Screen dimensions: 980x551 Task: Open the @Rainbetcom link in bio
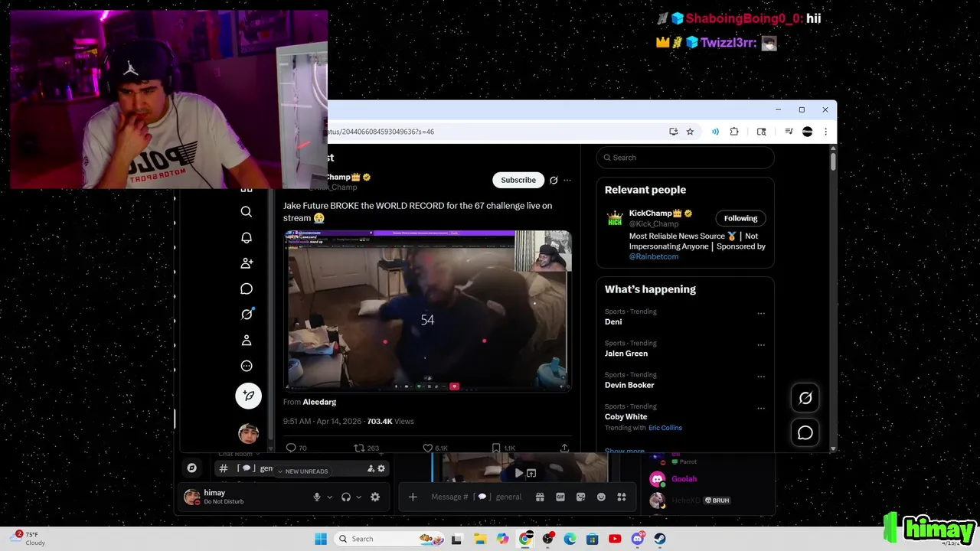654,256
